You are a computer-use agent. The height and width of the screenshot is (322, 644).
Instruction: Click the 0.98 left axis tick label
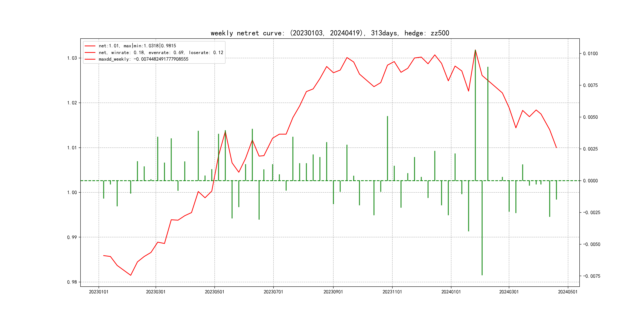pos(72,282)
